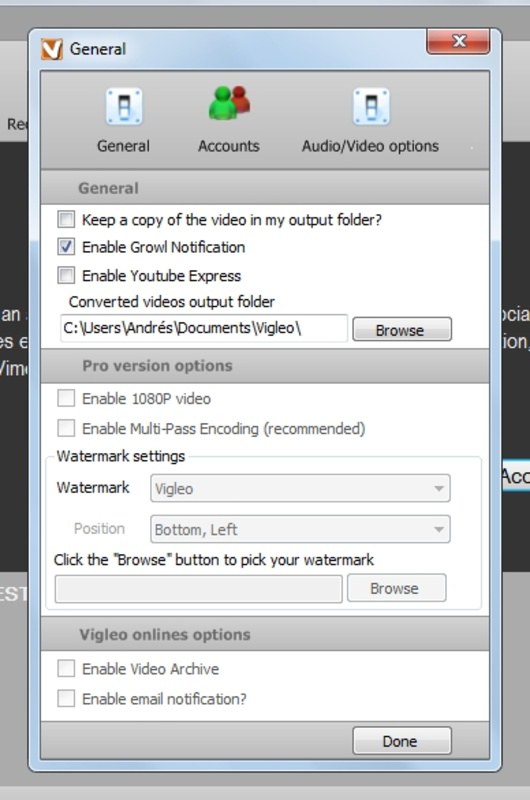
Task: Browse for converted videos output folder
Action: [402, 329]
